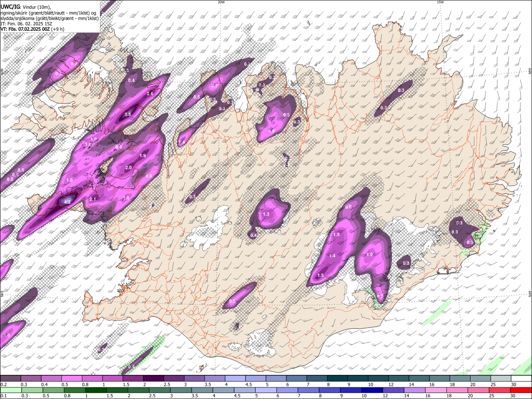Click the 1.5 precipitation value on the map
This screenshot has width=532, height=399.
click(x=336, y=234)
